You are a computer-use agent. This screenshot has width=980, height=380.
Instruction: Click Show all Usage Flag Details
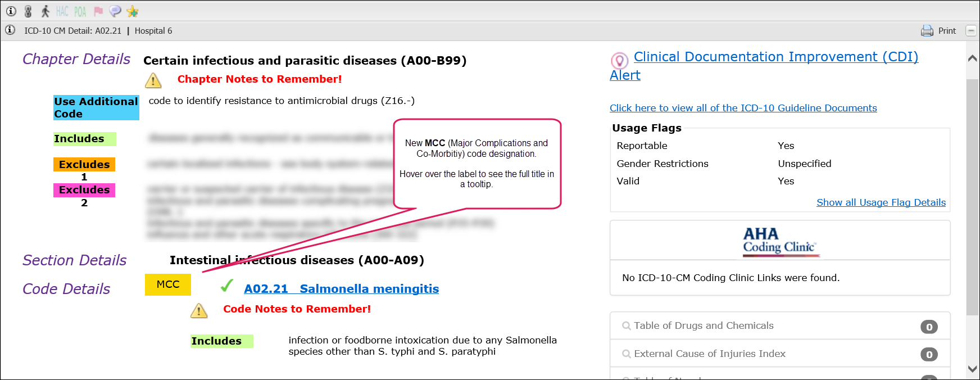pyautogui.click(x=881, y=202)
